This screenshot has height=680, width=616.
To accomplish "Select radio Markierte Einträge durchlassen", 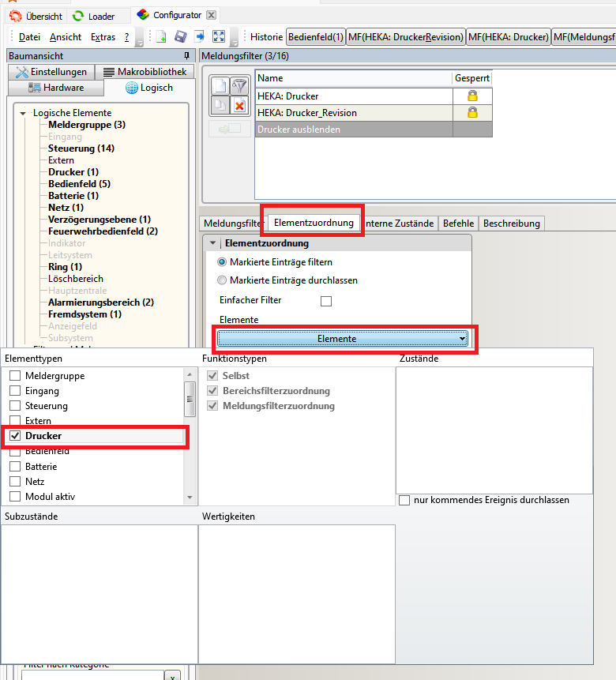I will tap(222, 280).
